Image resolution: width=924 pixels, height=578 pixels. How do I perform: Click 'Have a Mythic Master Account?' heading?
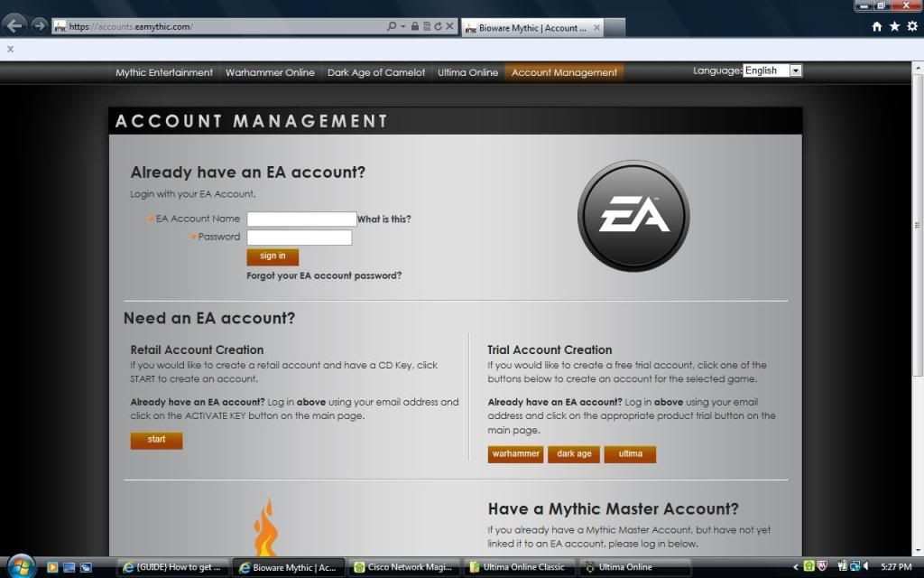click(x=614, y=509)
